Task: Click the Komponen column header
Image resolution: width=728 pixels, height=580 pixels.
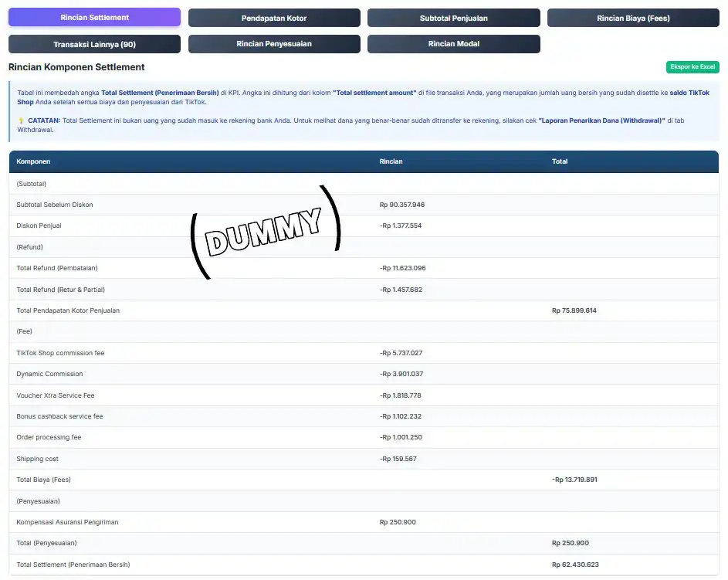Action: pos(33,161)
